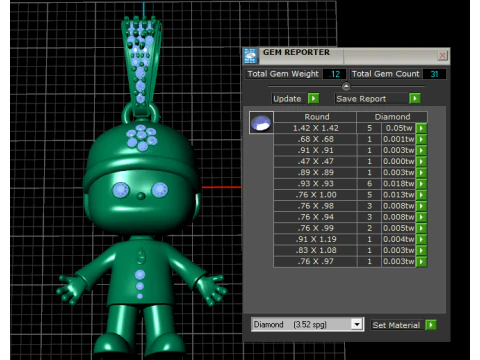This screenshot has height=360, width=480.
Task: Click the Total Gem Count value 31
Action: [434, 74]
